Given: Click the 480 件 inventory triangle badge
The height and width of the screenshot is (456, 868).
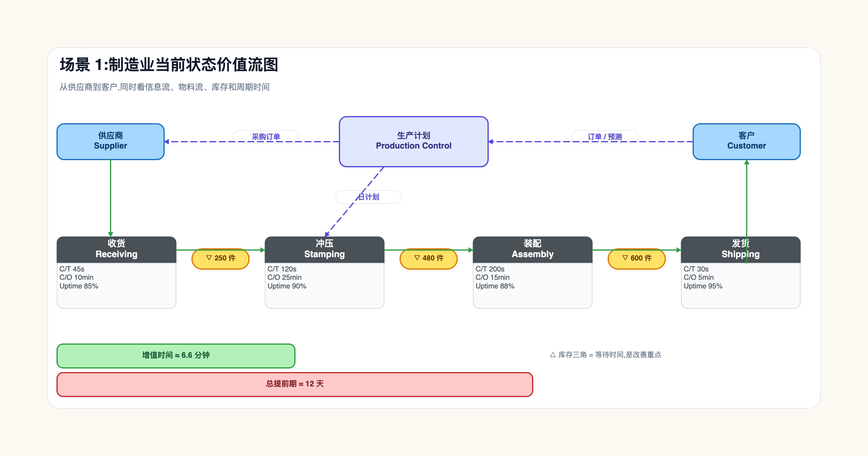Looking at the screenshot, I should [x=428, y=259].
